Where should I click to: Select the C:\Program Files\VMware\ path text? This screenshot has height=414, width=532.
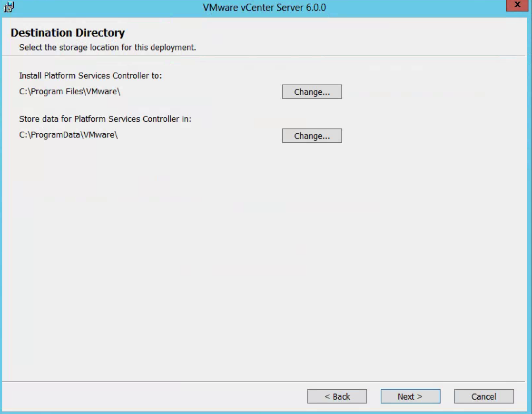(69, 92)
